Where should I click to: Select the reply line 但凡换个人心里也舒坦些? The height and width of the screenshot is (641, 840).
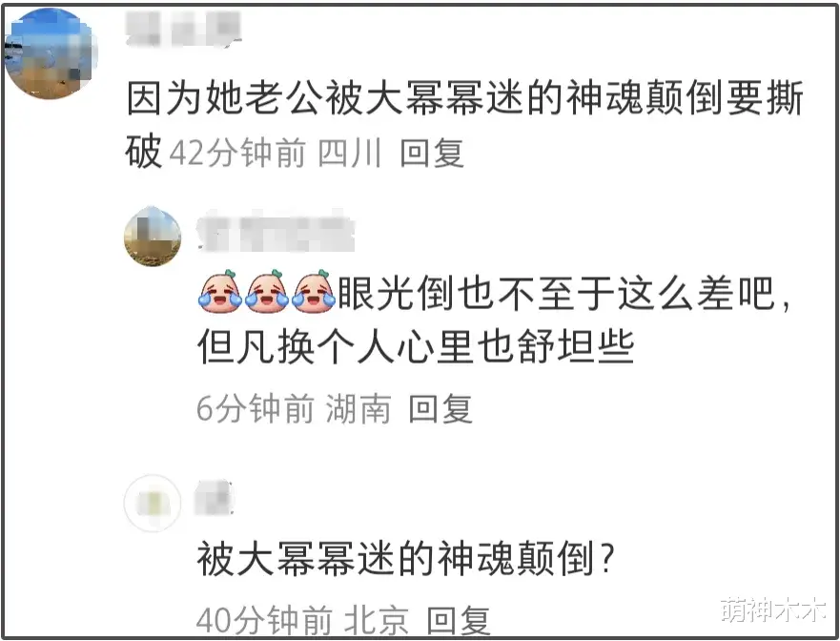[416, 346]
